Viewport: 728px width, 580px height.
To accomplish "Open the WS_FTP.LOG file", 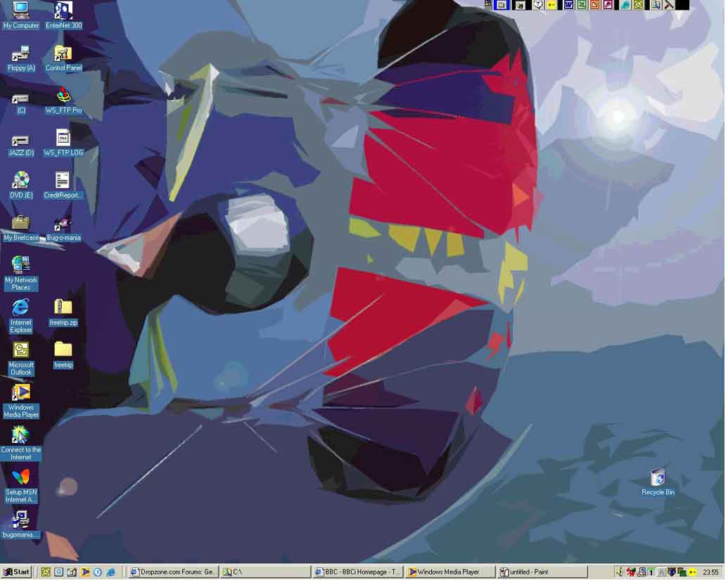I will (x=63, y=138).
